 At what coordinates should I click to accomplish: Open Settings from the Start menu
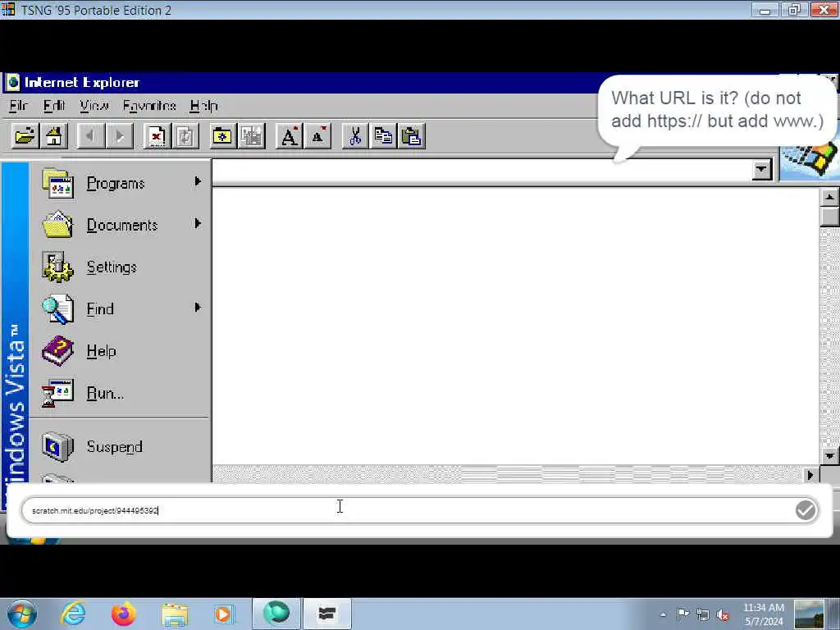pyautogui.click(x=121, y=267)
